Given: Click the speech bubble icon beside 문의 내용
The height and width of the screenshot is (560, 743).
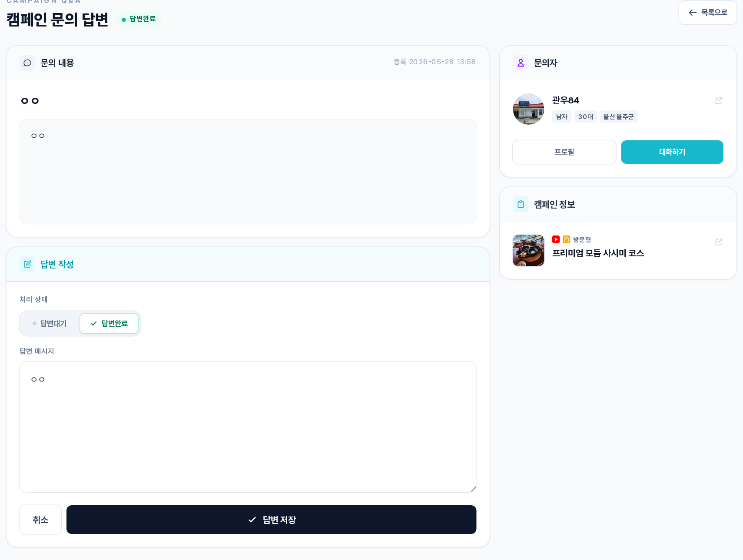Looking at the screenshot, I should (x=27, y=63).
